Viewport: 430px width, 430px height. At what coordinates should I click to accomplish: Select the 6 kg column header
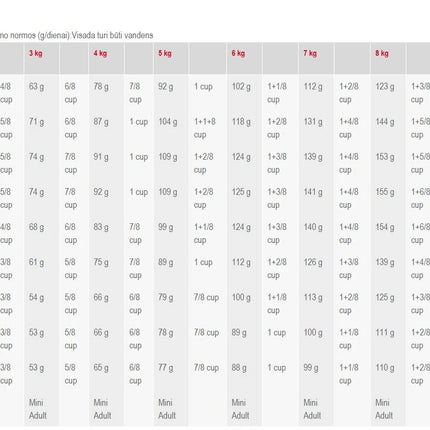click(x=238, y=53)
